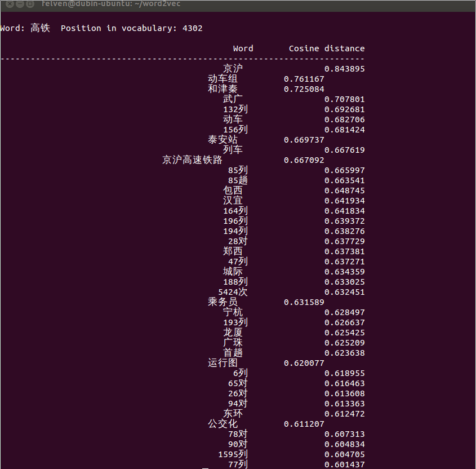Select the entry 78对
Viewport: 476px width, 469px height.
(x=238, y=434)
